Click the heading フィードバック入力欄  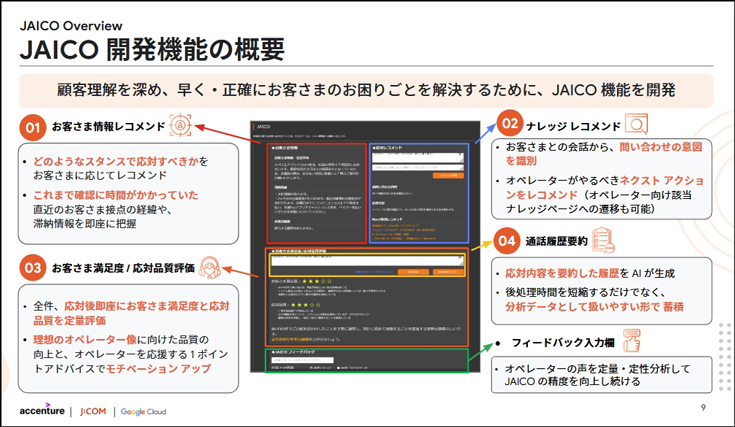coord(563,343)
